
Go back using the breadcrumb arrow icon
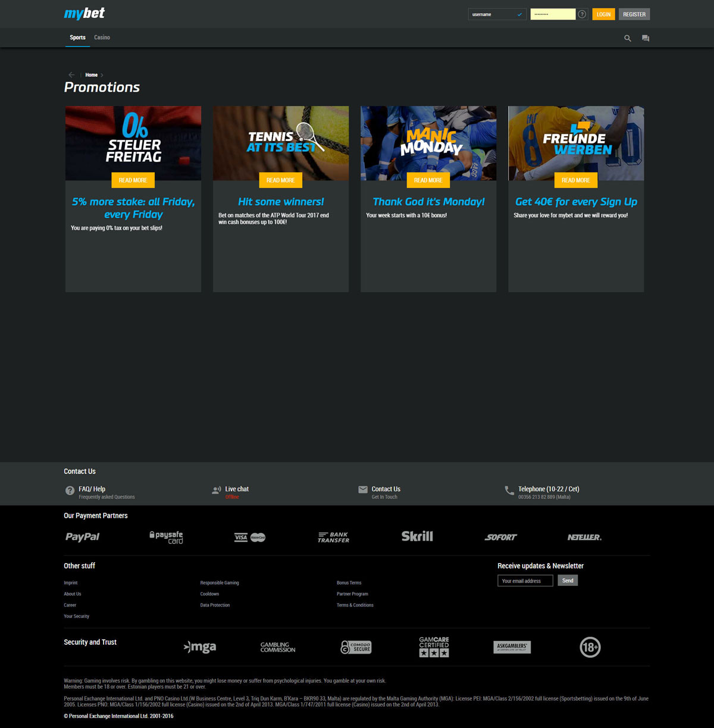pyautogui.click(x=71, y=75)
